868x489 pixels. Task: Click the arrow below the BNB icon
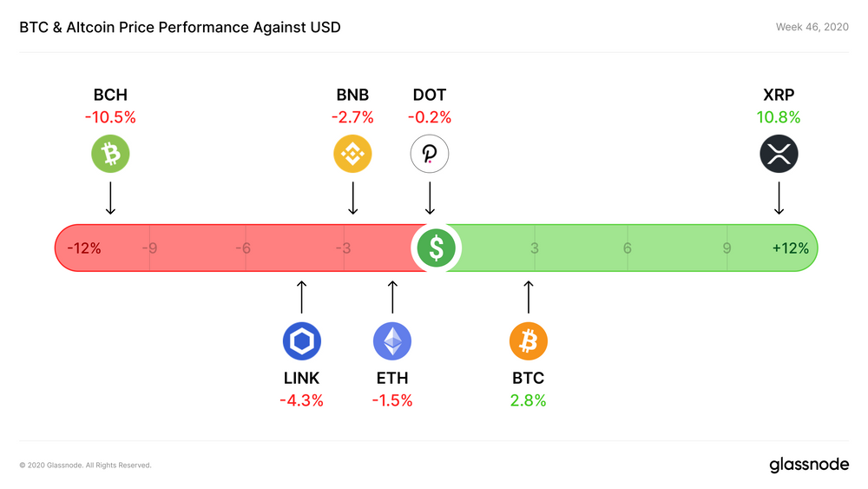[352, 198]
